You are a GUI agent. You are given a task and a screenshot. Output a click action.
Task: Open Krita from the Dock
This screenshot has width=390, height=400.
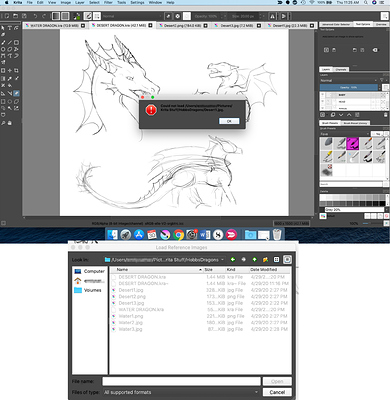(165, 235)
